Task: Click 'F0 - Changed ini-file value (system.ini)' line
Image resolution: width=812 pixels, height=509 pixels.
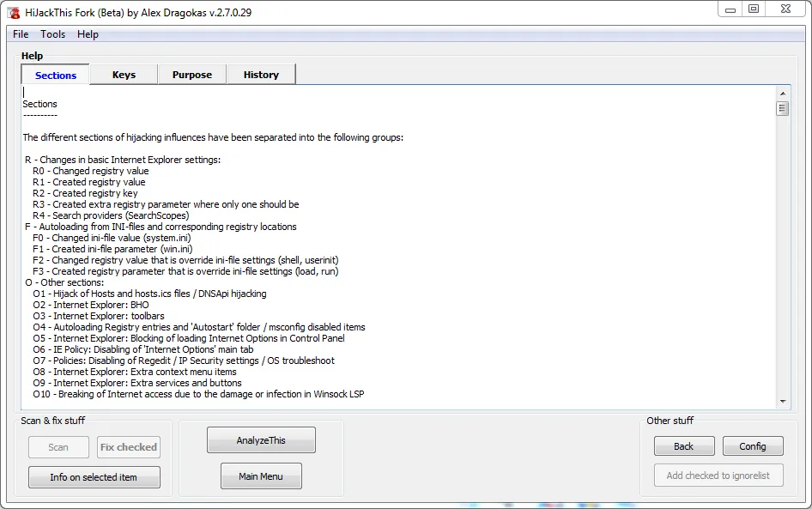Action: click(x=112, y=238)
